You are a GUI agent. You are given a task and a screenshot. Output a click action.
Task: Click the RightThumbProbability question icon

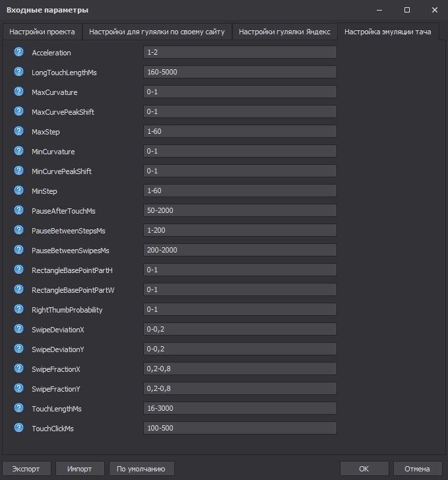(x=18, y=309)
